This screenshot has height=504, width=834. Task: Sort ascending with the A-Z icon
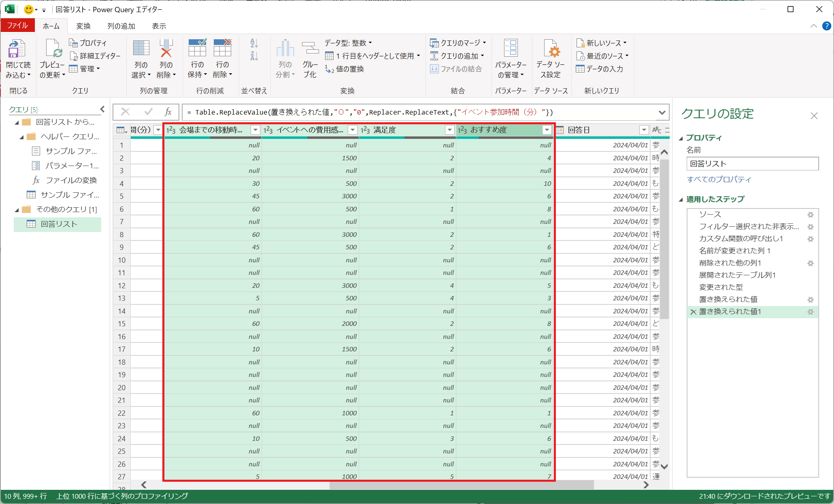pyautogui.click(x=254, y=43)
